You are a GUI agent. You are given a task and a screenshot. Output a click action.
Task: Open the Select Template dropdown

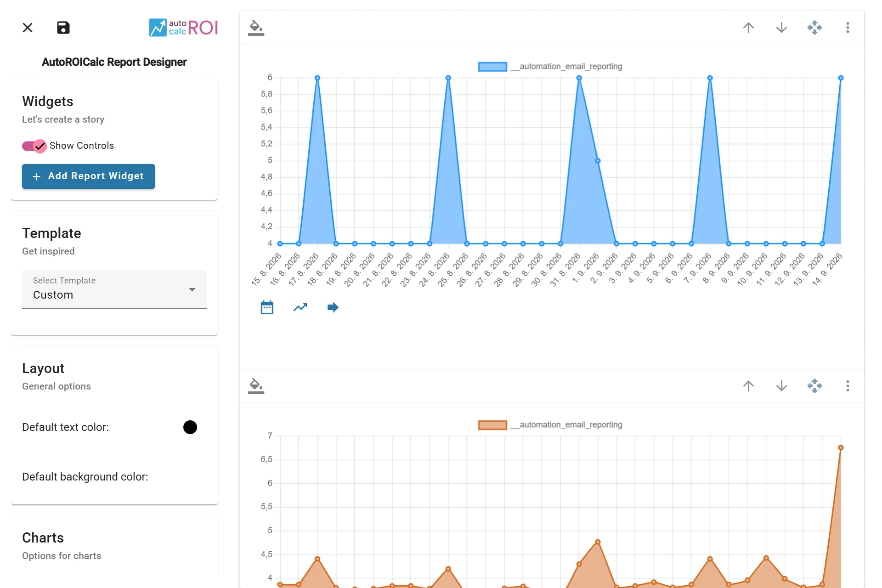tap(114, 289)
